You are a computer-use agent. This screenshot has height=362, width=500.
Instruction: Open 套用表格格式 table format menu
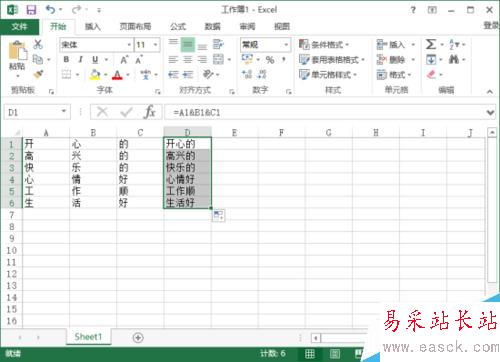[x=332, y=60]
